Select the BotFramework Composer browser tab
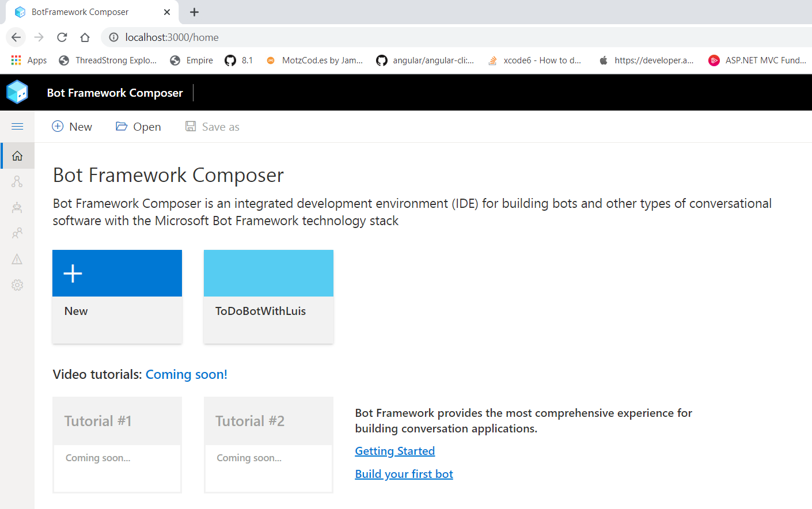The image size is (812, 509). [x=92, y=12]
